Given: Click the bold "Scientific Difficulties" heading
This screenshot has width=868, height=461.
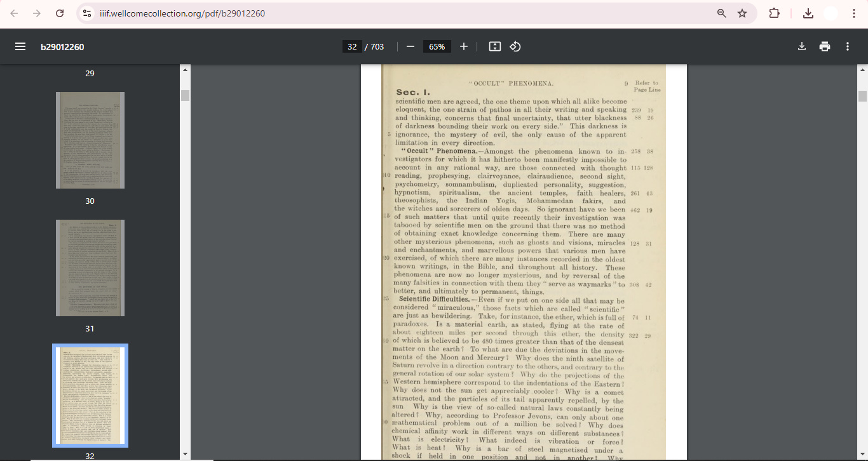Looking at the screenshot, I should [x=435, y=299].
